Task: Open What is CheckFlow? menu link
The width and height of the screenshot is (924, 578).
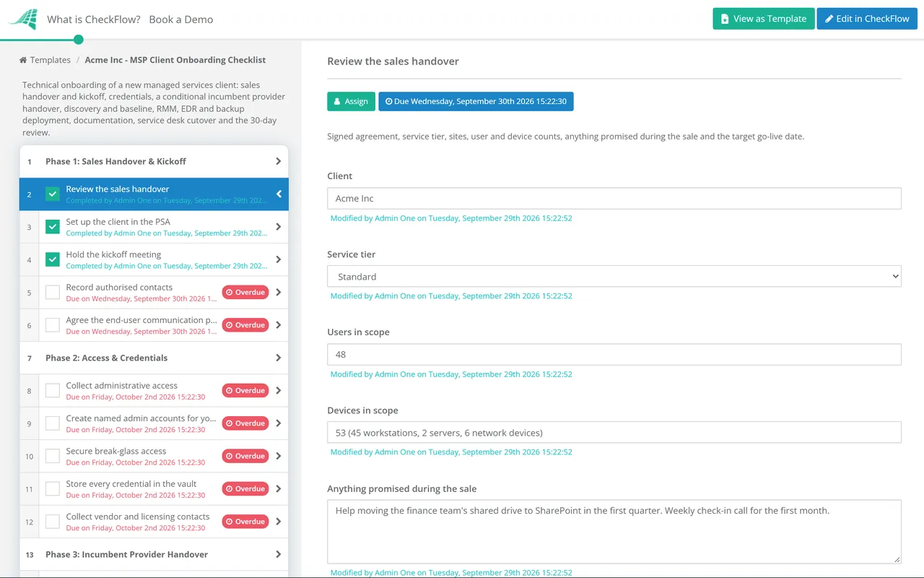Action: click(x=94, y=20)
